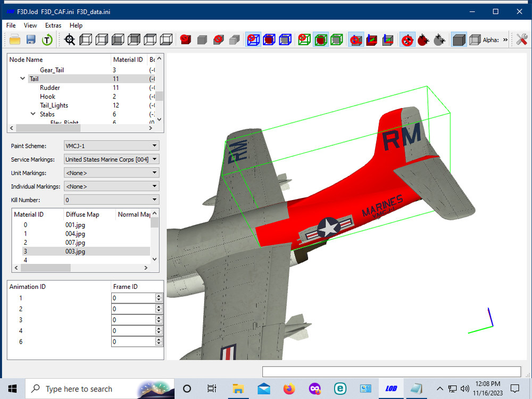Open the Unit Markings dropdown
Screen dimensions: 532x399
pos(111,173)
